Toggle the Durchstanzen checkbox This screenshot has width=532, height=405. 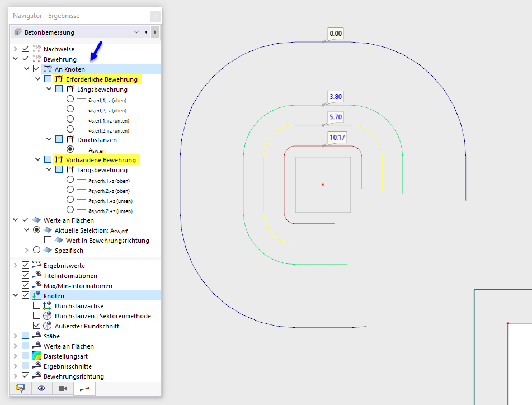click(x=59, y=139)
